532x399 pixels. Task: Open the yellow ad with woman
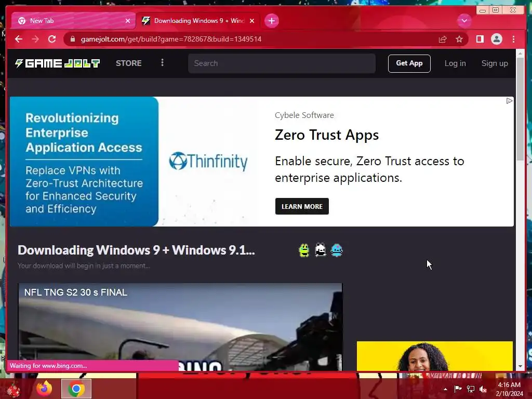435,356
